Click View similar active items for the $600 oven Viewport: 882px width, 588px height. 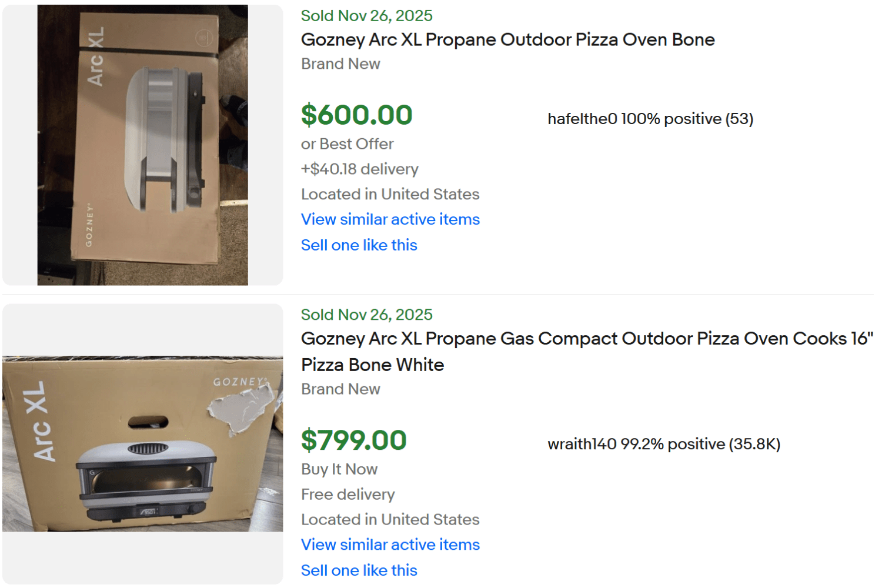click(390, 219)
